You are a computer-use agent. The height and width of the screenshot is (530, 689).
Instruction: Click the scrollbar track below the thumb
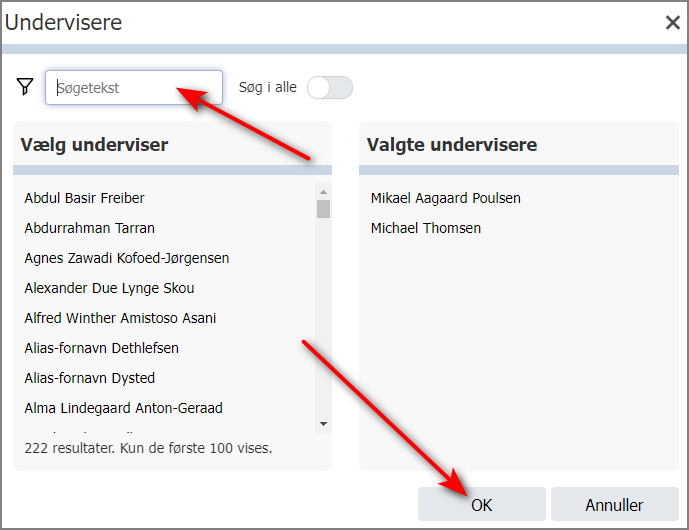click(323, 320)
